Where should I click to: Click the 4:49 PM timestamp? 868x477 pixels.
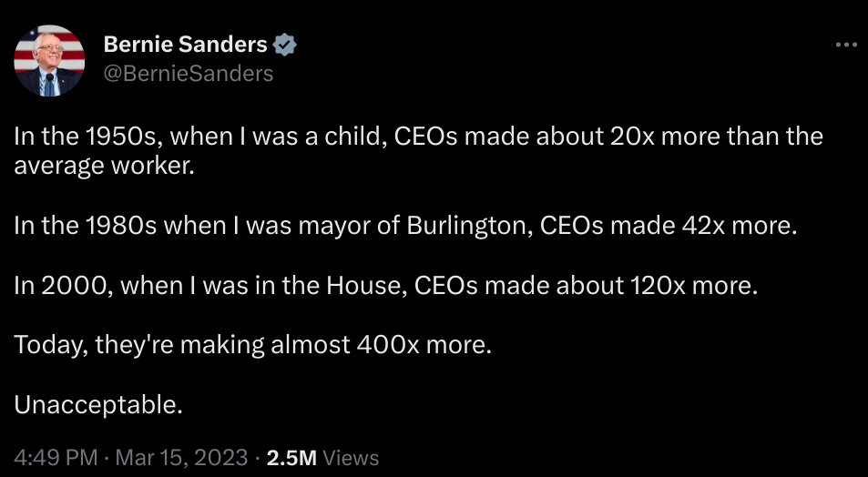(56, 458)
